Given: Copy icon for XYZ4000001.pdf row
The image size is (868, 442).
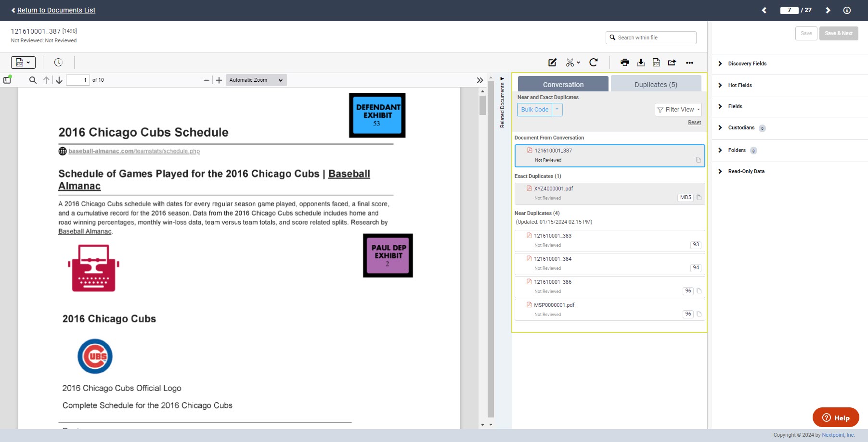Looking at the screenshot, I should (x=699, y=198).
